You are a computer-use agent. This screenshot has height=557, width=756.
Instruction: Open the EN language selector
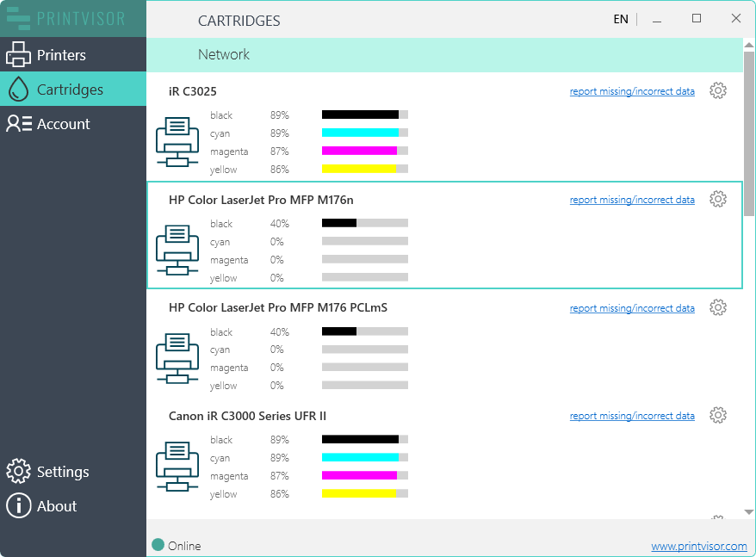click(621, 18)
